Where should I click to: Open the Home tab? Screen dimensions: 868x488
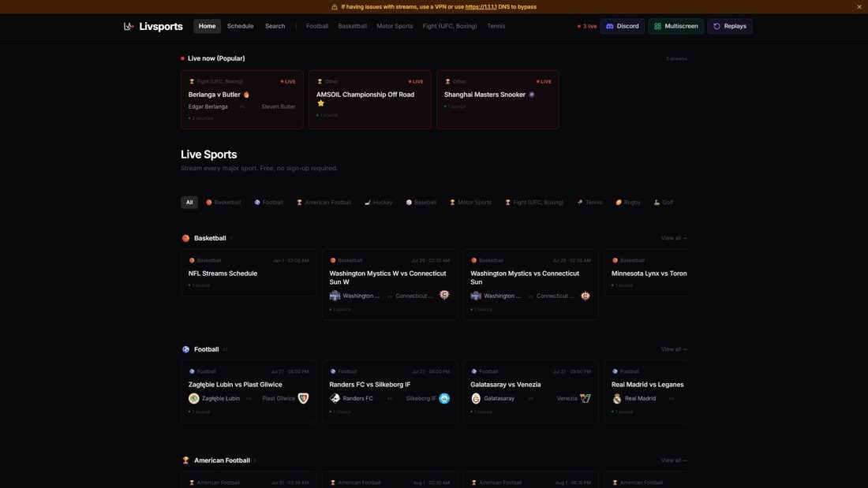[207, 26]
